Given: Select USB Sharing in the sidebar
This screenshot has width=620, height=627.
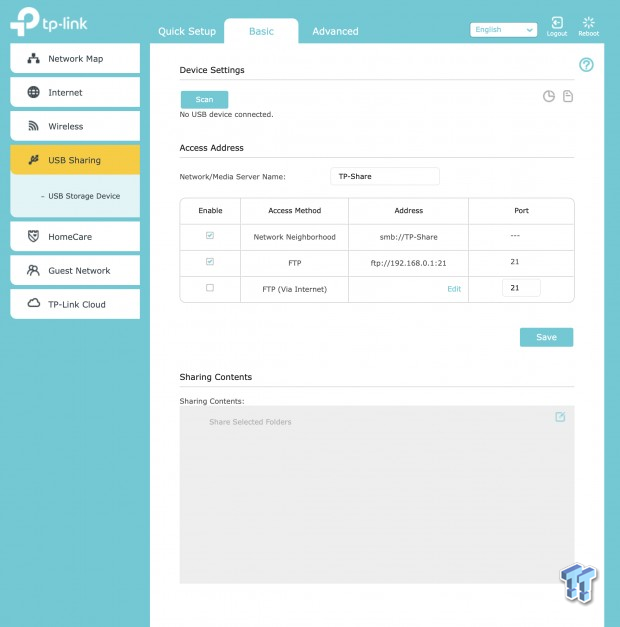Looking at the screenshot, I should pos(75,160).
